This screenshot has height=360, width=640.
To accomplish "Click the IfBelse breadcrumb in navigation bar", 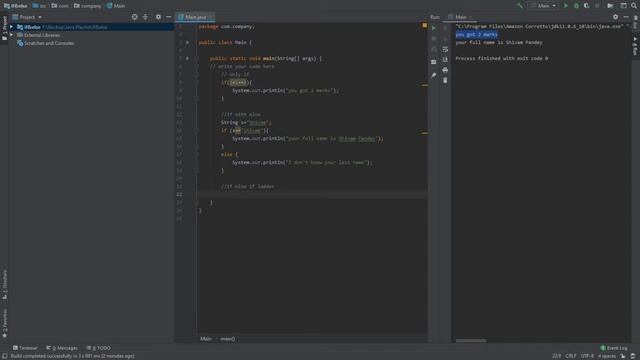I will (x=16, y=6).
